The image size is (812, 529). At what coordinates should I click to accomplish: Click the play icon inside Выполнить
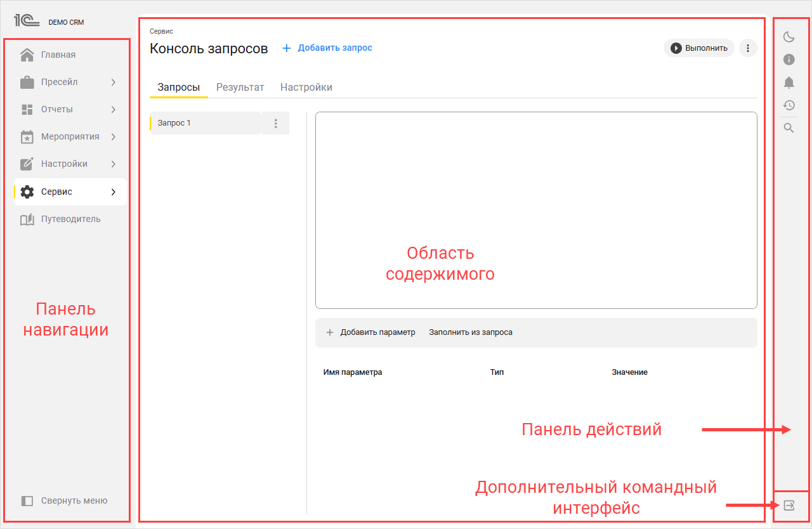pyautogui.click(x=676, y=48)
